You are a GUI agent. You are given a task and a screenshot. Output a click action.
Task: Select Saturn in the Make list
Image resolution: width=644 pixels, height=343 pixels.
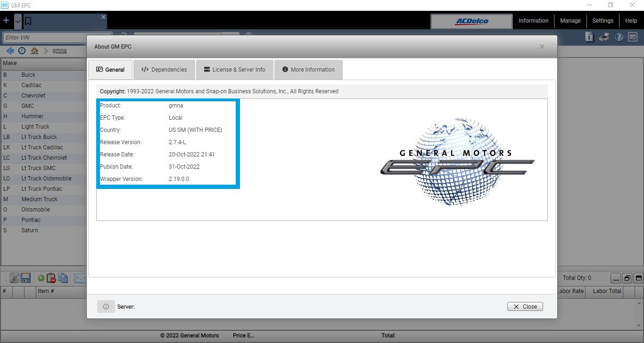[x=44, y=230]
